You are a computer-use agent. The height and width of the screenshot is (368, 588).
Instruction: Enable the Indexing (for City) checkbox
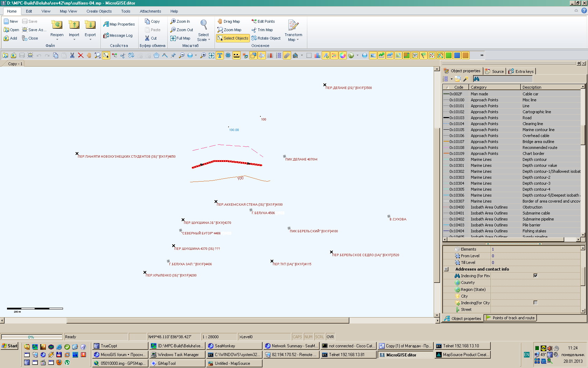click(535, 302)
